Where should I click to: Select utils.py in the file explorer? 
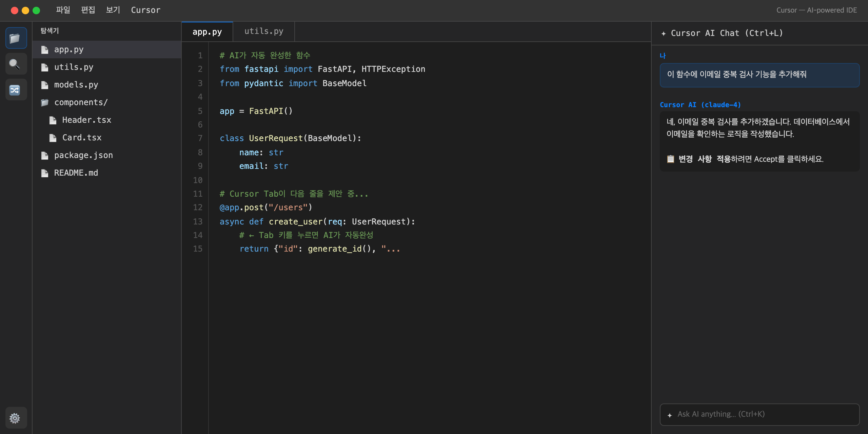click(107, 67)
